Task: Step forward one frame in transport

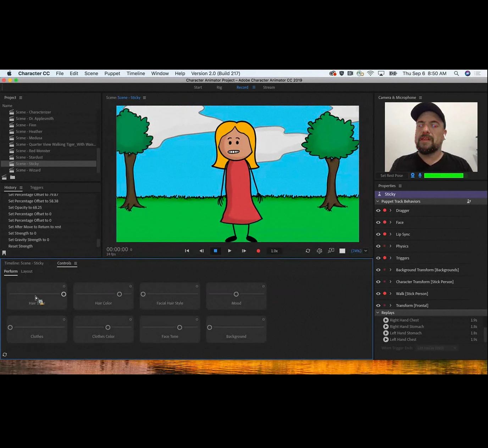Action: point(244,251)
